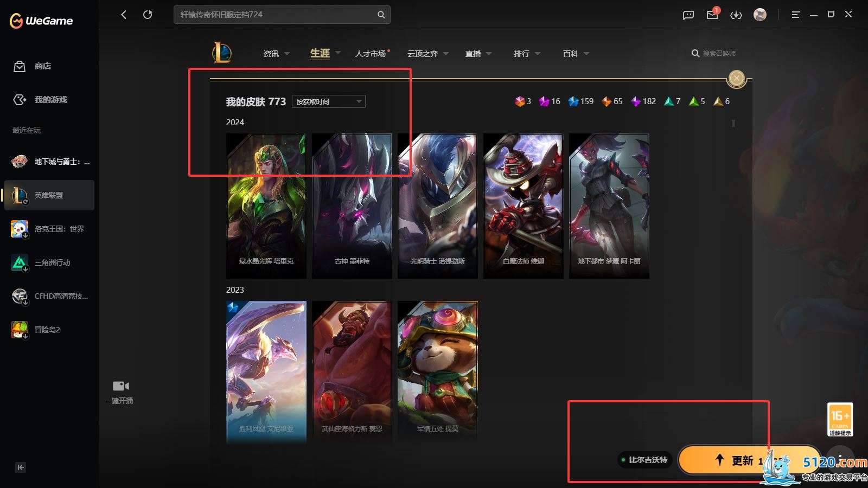Viewport: 868px width, 488px height.
Task: Click the violet gem icon with count 182
Action: coord(635,101)
